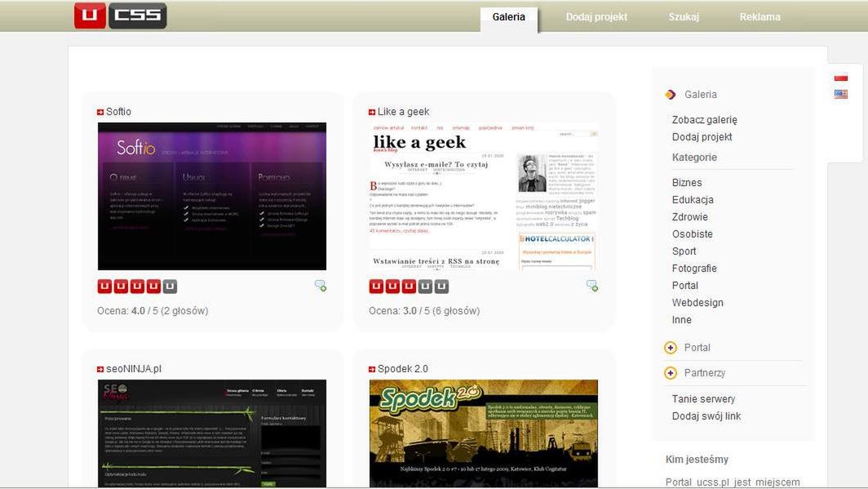The image size is (868, 489).
Task: Collapse the Galeria sidebar section
Action: tap(671, 95)
